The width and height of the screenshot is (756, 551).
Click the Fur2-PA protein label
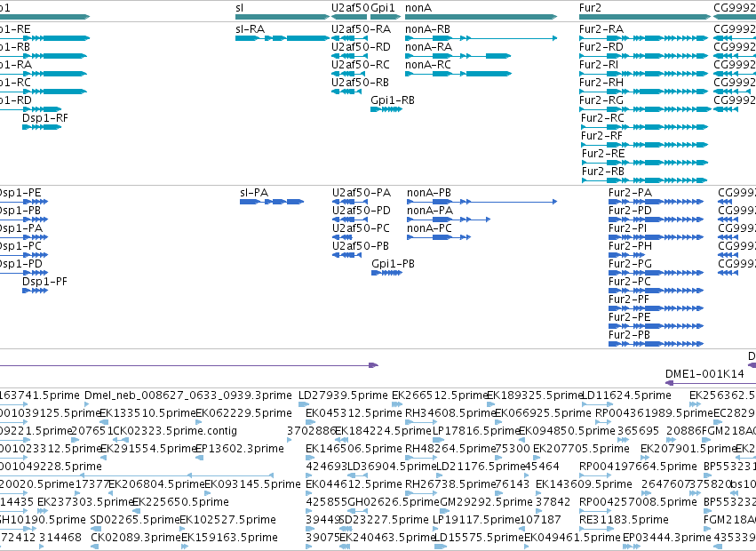tap(630, 193)
